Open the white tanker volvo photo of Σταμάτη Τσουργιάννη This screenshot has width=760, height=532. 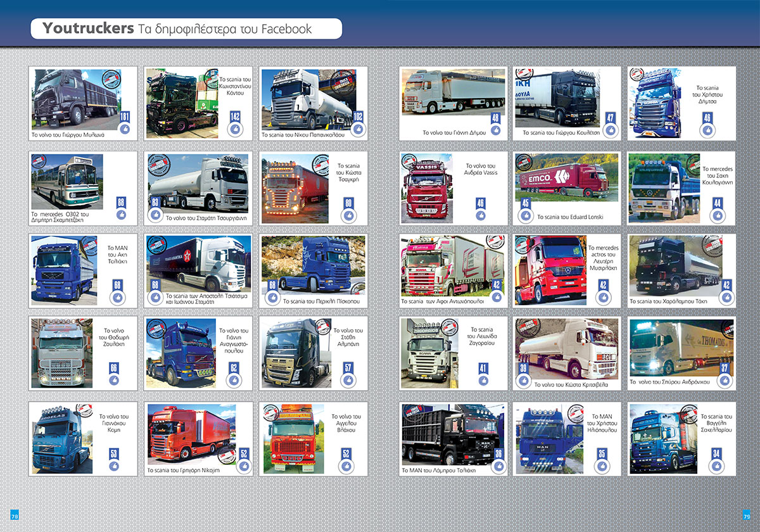tap(198, 184)
